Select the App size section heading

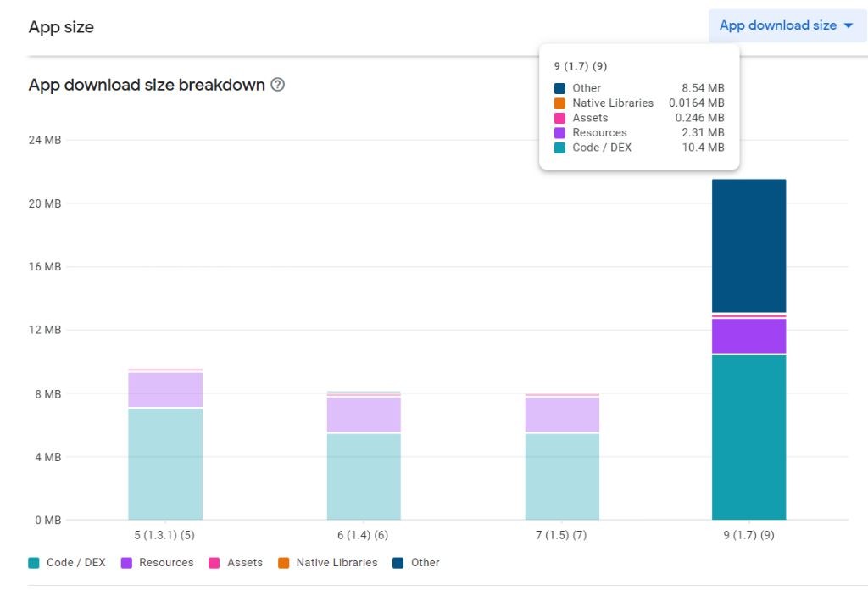(x=60, y=26)
